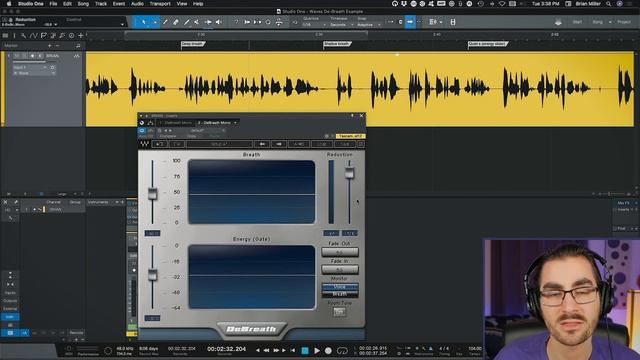Viewport: 640px width, 360px height.
Task: Toggle the plugin power bypass button
Action: [142, 131]
